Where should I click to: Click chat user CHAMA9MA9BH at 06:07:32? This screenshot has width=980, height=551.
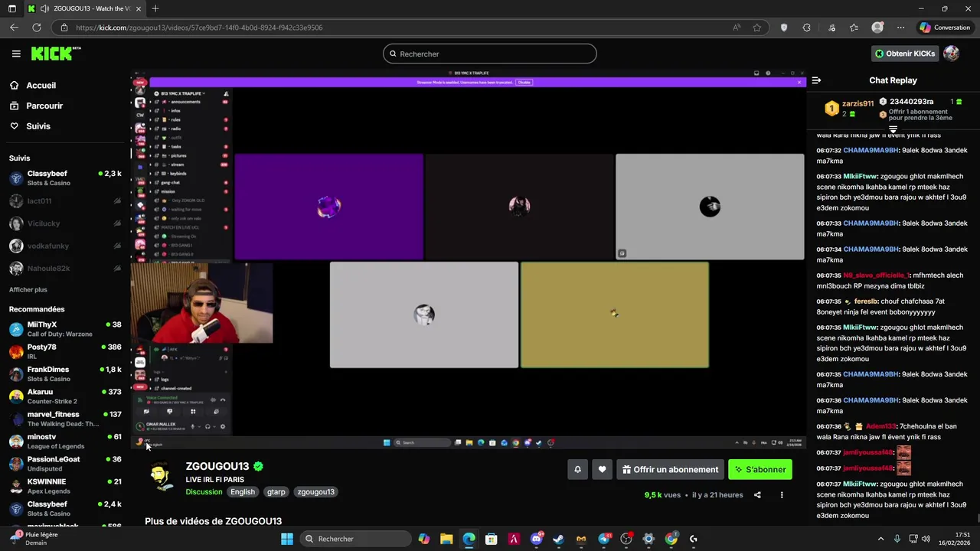click(x=871, y=151)
